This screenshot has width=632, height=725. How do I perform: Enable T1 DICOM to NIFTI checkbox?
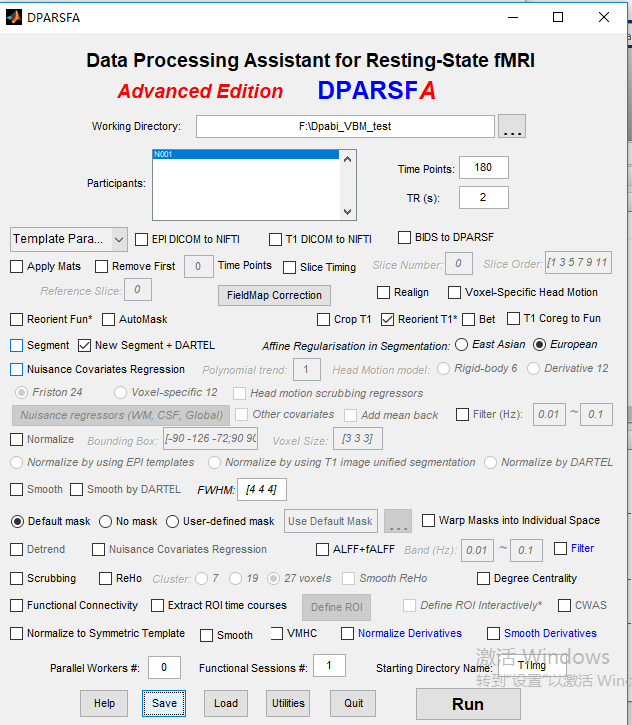coord(276,240)
